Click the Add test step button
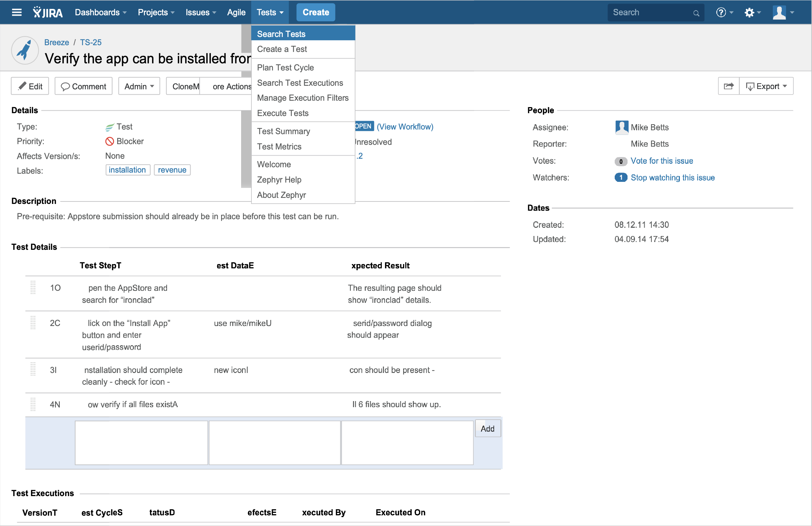The width and height of the screenshot is (812, 526). click(487, 428)
